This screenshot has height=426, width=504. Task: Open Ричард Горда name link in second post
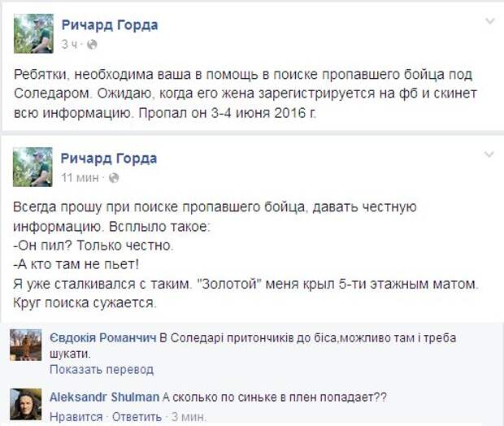[x=109, y=159]
